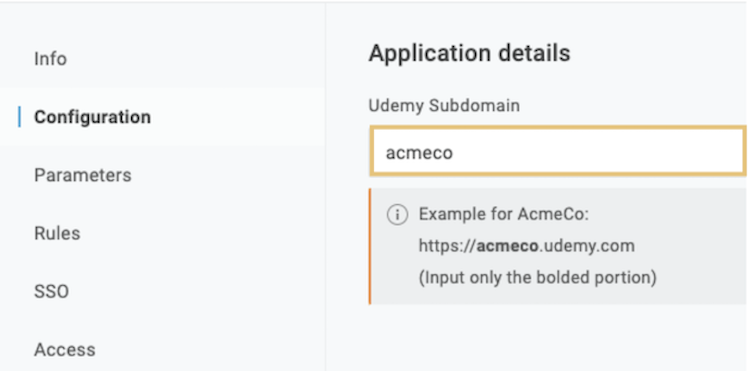This screenshot has height=371, width=750.
Task: Open the Access sidebar item
Action: (x=65, y=350)
